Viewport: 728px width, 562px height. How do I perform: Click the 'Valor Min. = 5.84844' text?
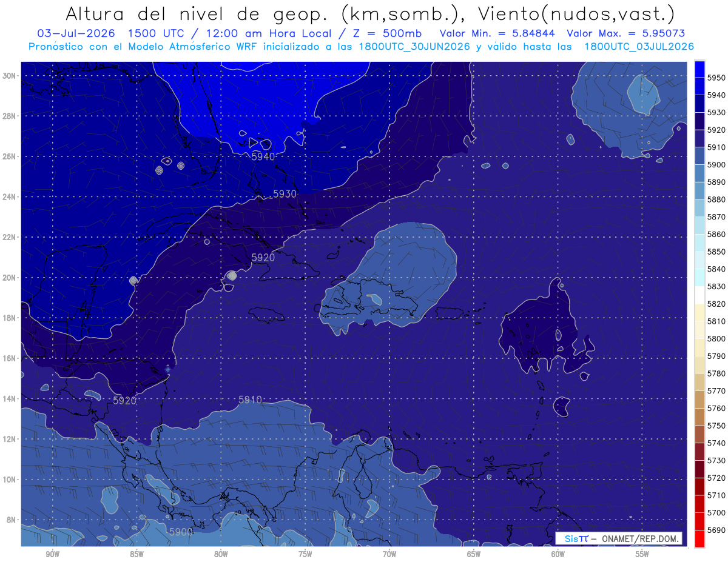497,33
